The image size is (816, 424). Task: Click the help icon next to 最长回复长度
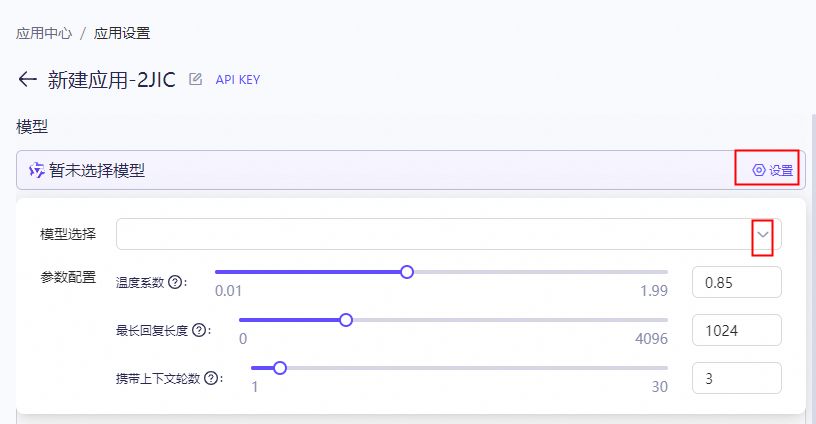point(200,330)
